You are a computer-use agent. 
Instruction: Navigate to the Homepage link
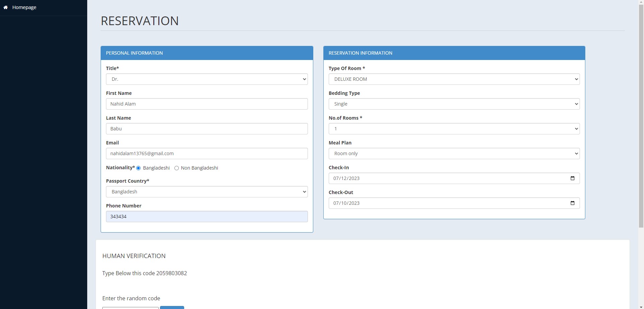(24, 7)
